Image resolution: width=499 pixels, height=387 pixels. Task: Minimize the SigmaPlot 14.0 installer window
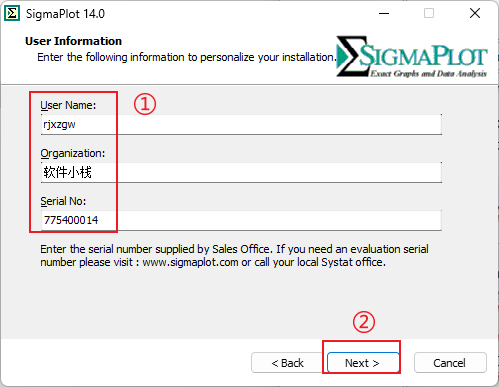pos(384,14)
